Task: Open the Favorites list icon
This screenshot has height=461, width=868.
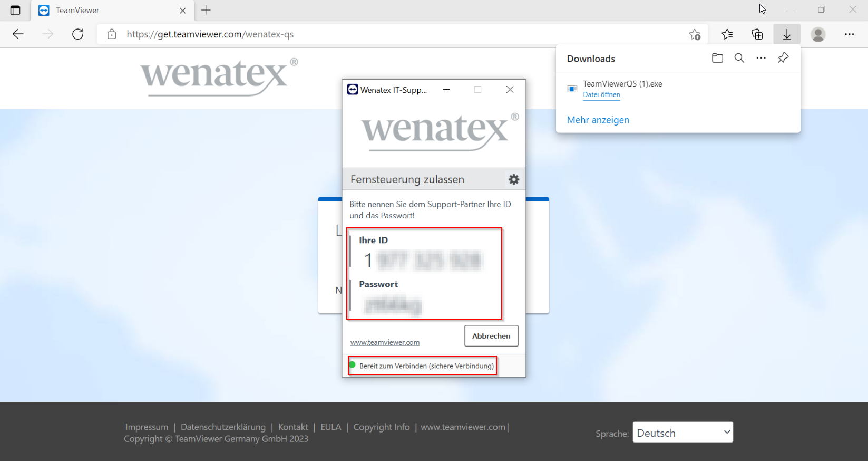Action: [x=727, y=34]
